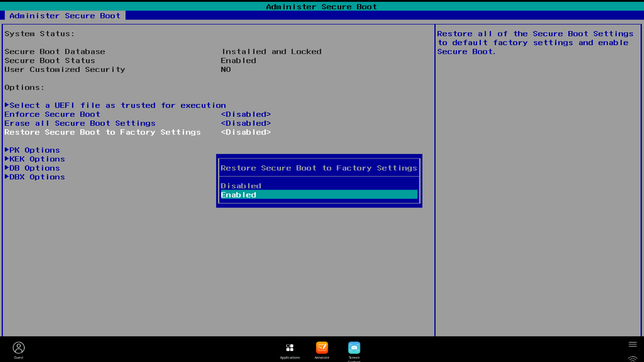This screenshot has width=644, height=362.
Task: Open Select a UEFI file as trusted
Action: click(115, 105)
